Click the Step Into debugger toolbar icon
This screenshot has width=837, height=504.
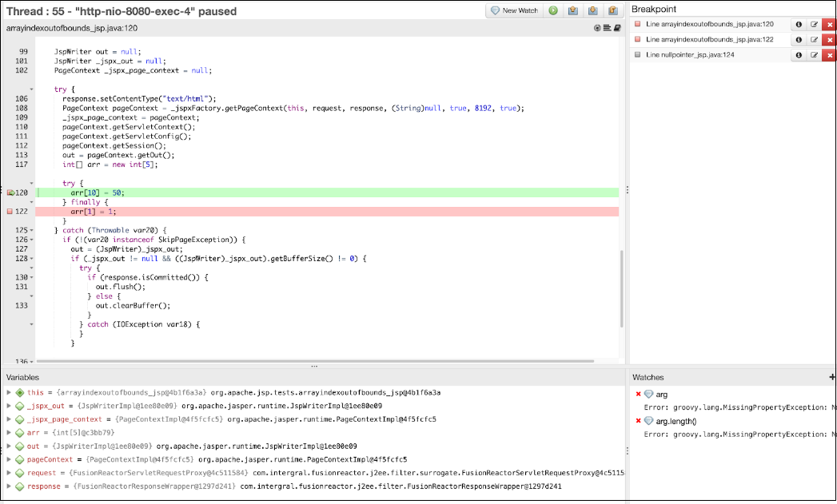coord(592,10)
